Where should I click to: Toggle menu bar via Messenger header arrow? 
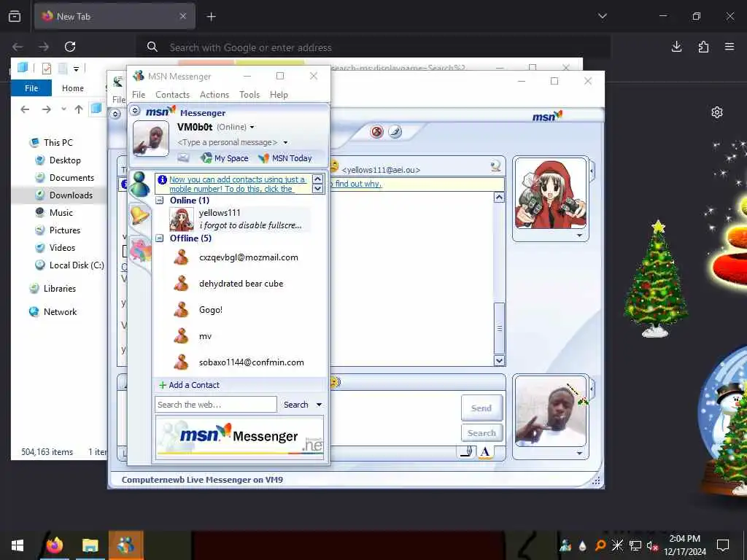135,111
